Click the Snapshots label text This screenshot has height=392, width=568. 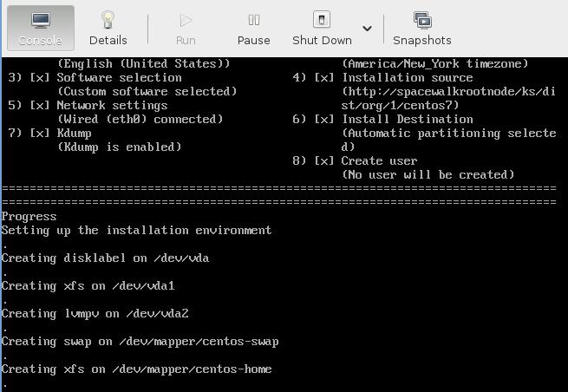click(422, 40)
